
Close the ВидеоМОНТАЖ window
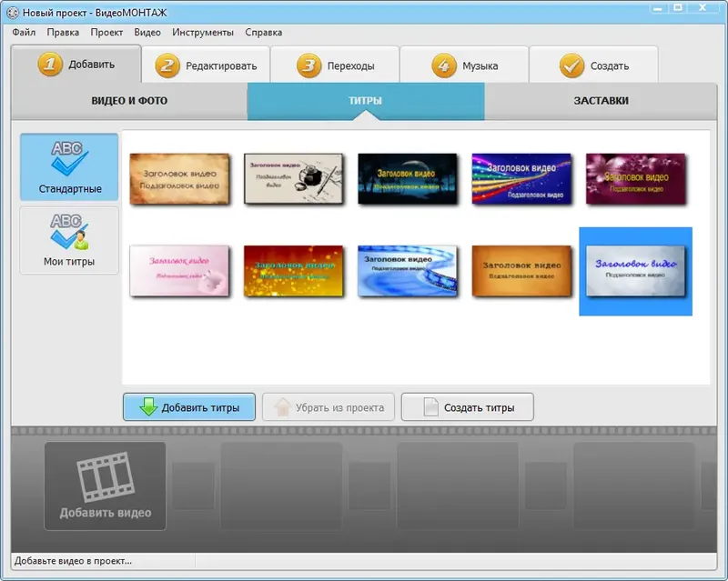(703, 8)
